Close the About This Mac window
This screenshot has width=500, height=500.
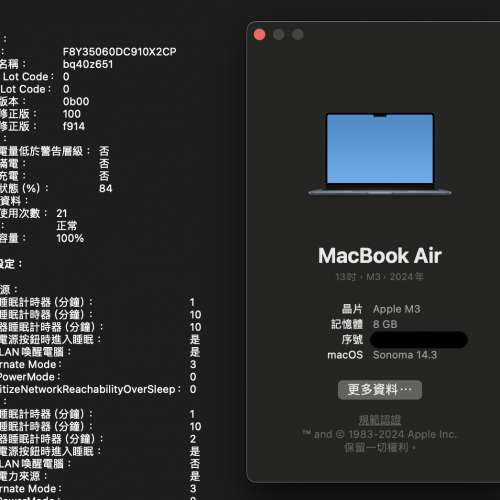click(x=259, y=35)
